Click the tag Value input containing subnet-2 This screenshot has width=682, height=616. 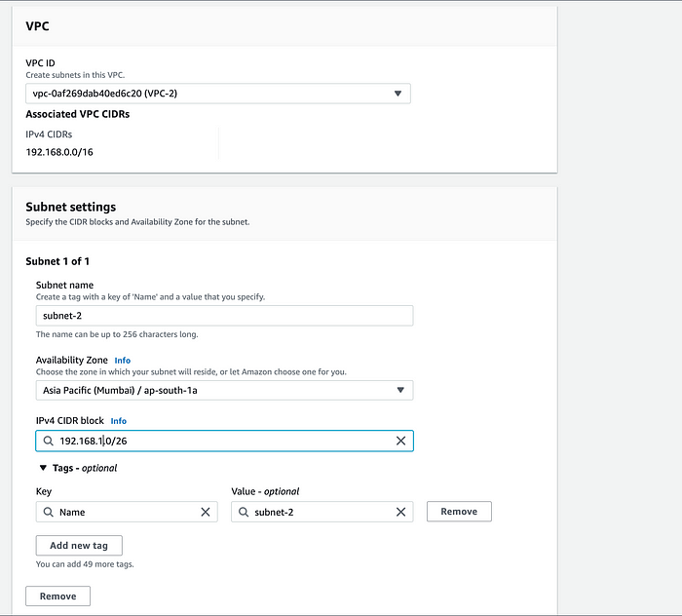click(322, 512)
